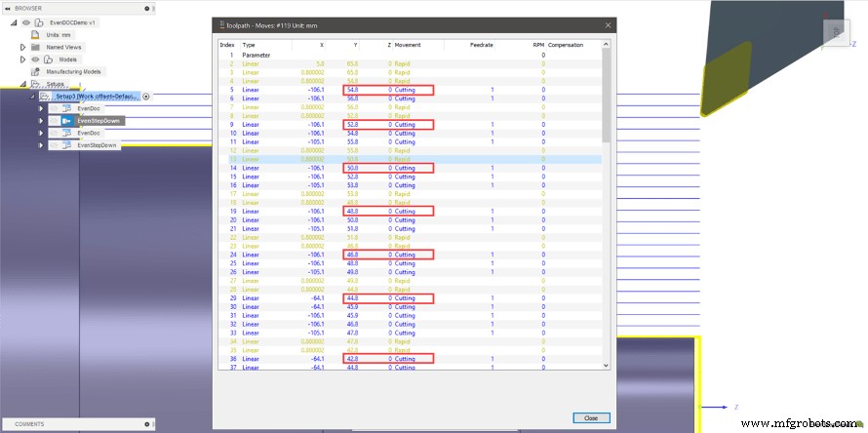868x433 pixels.
Task: Toggle visibility eye of Models
Action: tap(37, 59)
